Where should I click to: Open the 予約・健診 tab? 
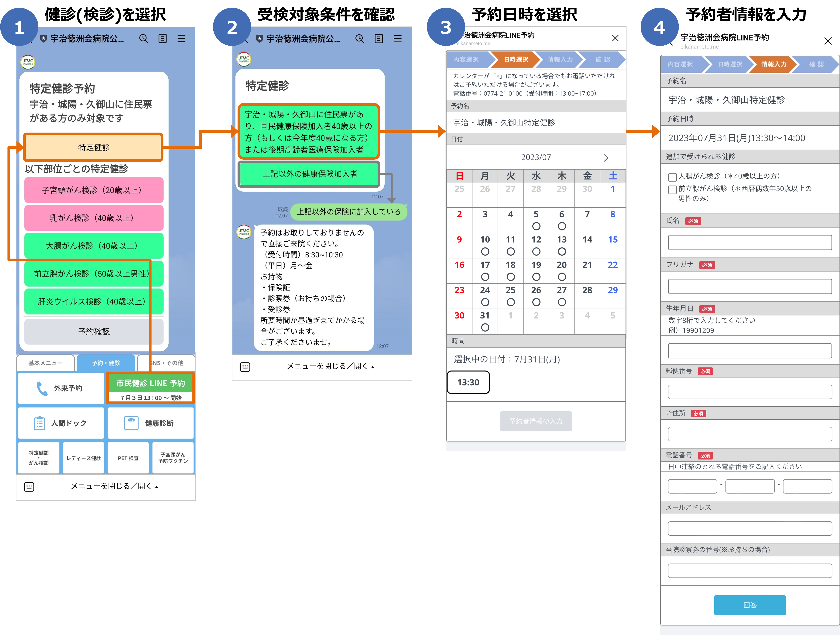pyautogui.click(x=106, y=363)
